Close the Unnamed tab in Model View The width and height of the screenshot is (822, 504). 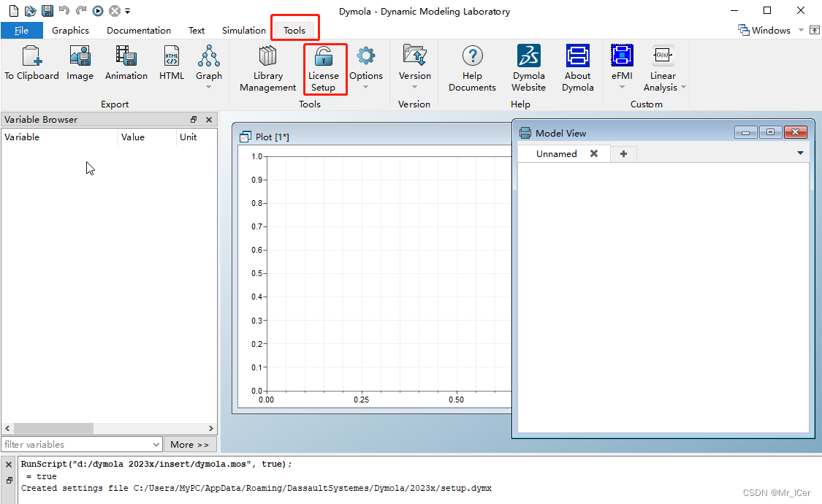594,153
